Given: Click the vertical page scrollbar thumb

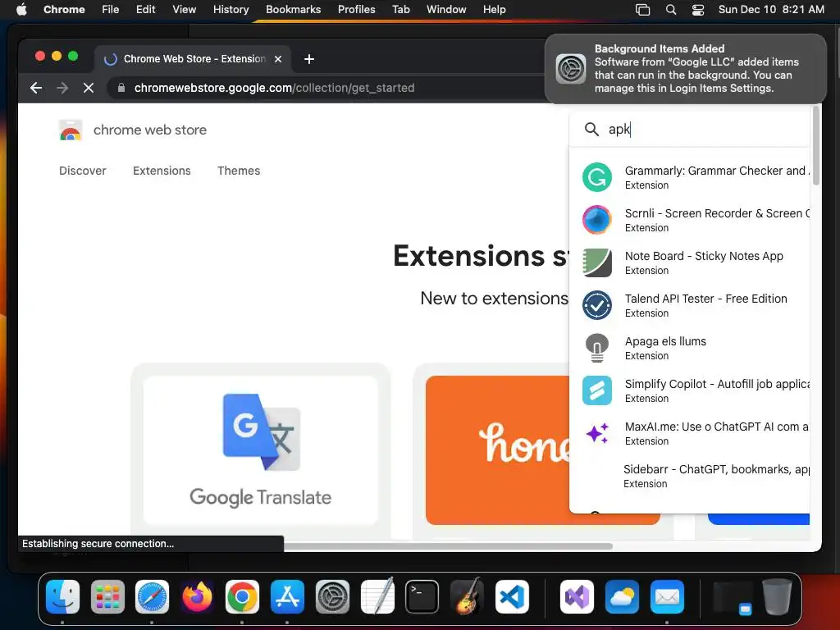Looking at the screenshot, I should (816, 146).
